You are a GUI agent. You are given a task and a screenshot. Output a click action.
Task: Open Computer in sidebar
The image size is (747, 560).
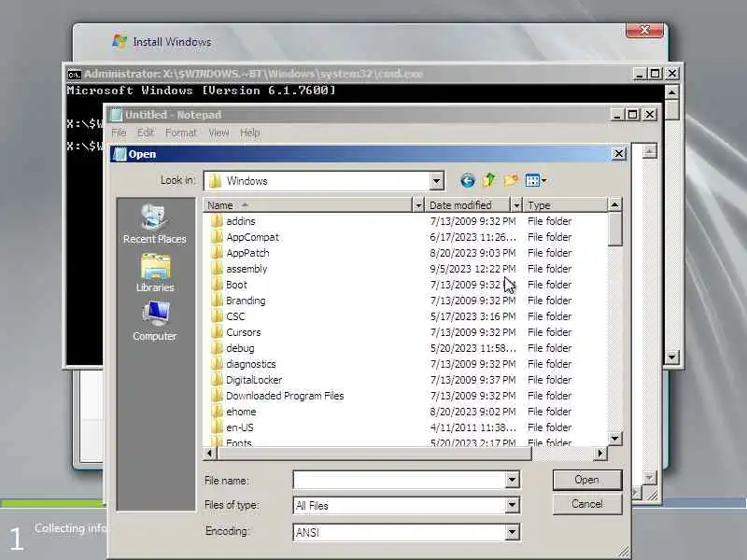tap(154, 321)
